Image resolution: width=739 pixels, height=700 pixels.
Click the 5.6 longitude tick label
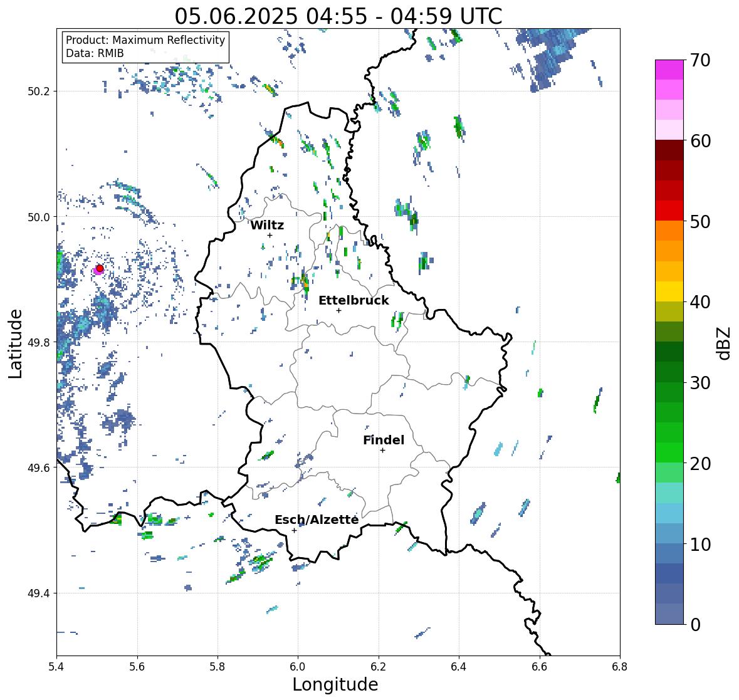[137, 667]
